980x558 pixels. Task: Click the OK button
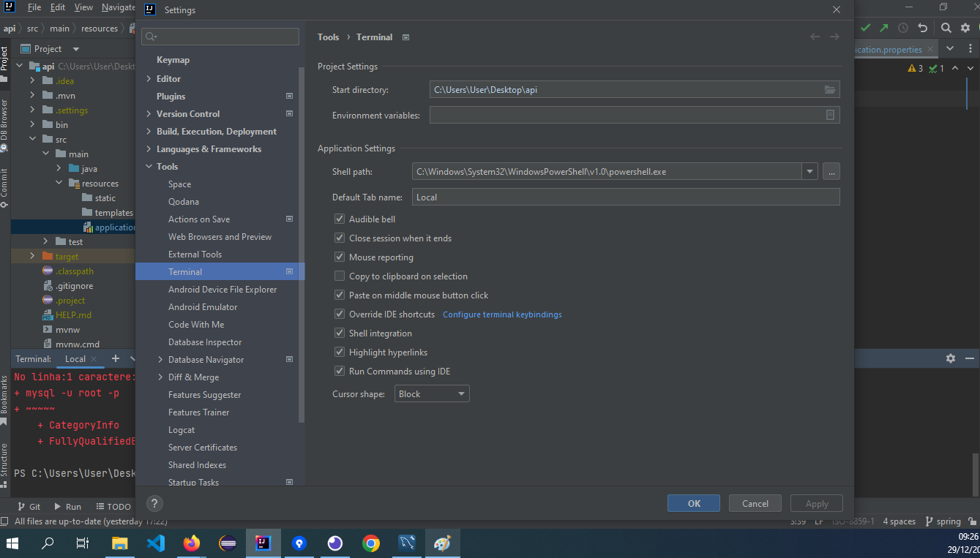tap(694, 503)
